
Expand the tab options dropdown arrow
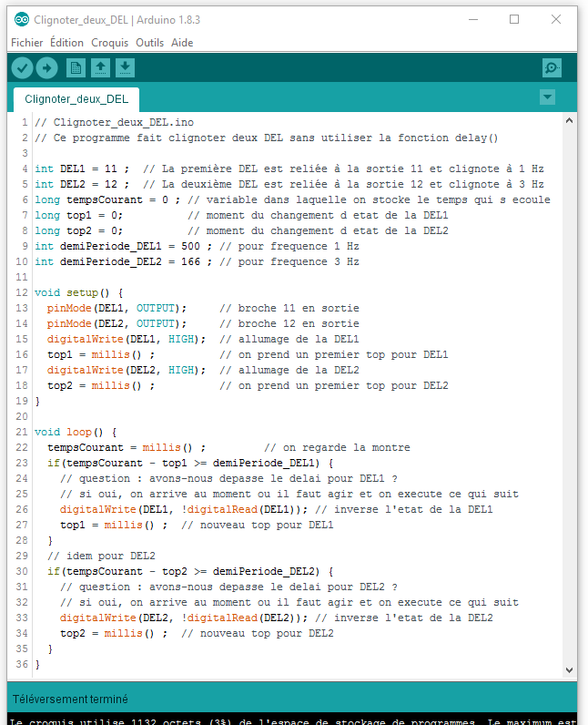click(547, 97)
